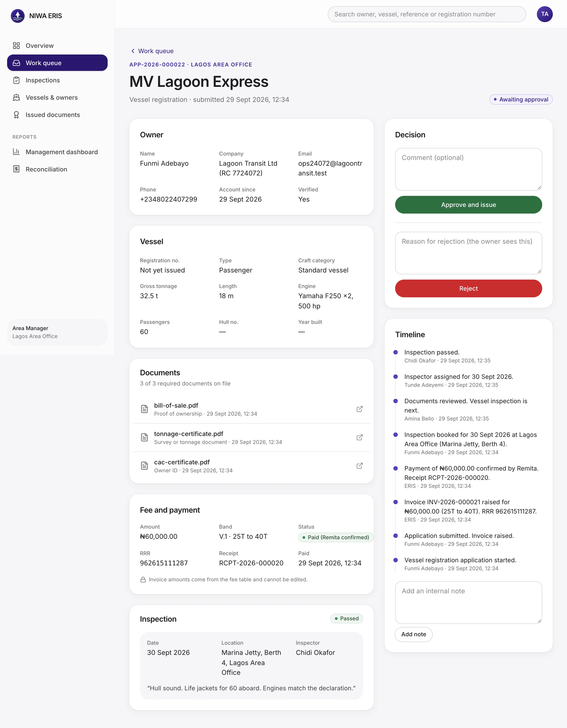567x728 pixels.
Task: Click the file icon beside cac-certificate.pdf
Action: point(144,466)
